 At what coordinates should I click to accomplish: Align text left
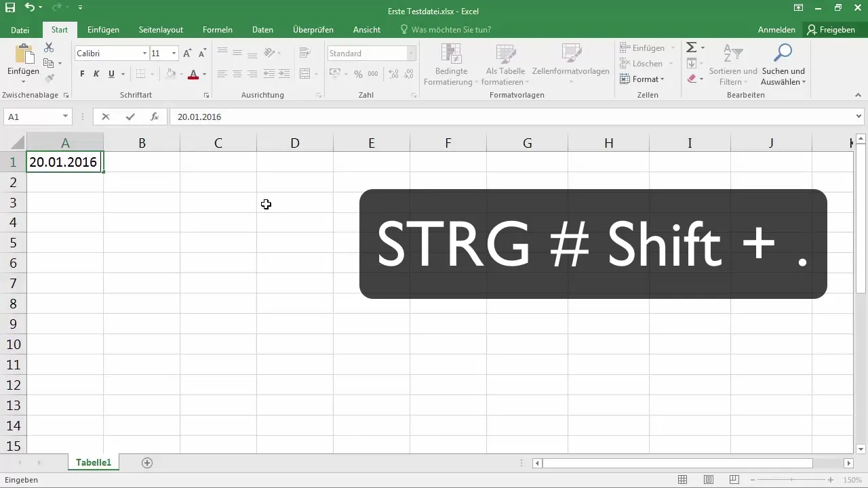tap(222, 74)
